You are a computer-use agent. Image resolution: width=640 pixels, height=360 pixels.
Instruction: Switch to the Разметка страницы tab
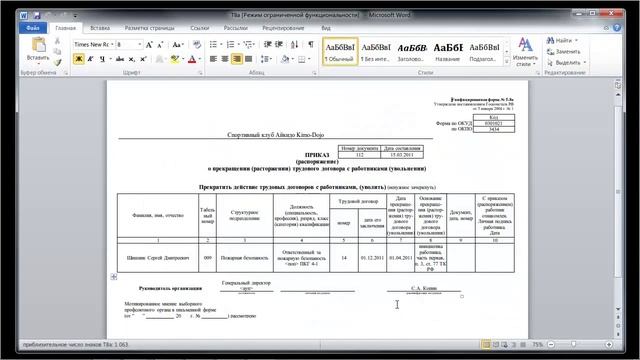149,28
